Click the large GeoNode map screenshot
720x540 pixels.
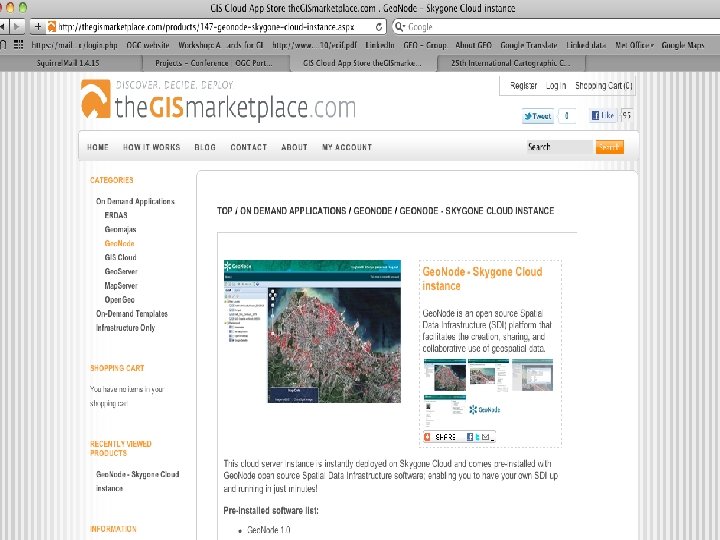(312, 332)
